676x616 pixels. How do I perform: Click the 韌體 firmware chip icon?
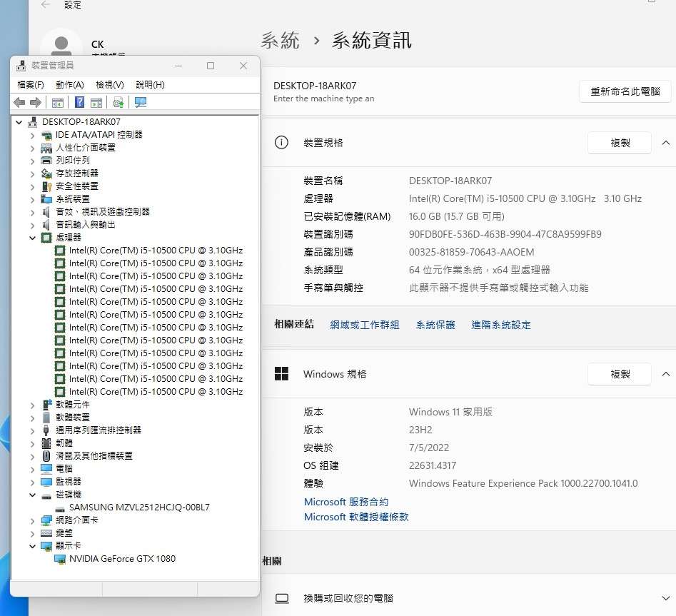pyautogui.click(x=46, y=443)
